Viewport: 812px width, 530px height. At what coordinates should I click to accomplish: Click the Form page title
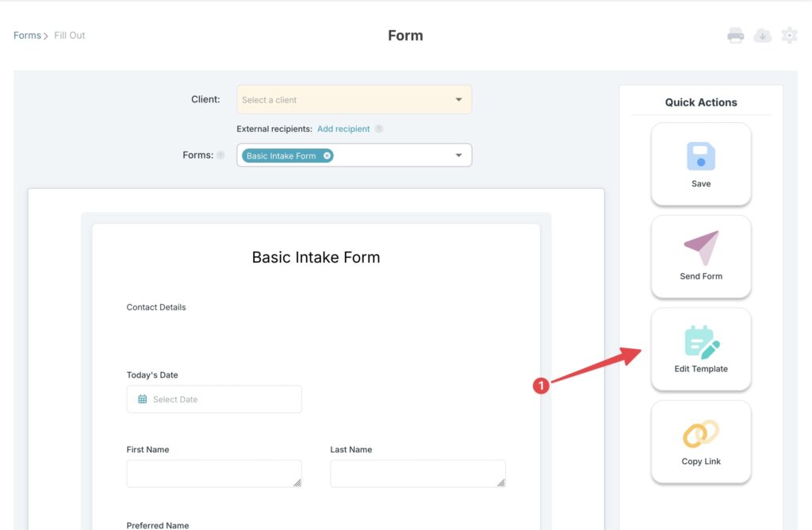(x=405, y=35)
